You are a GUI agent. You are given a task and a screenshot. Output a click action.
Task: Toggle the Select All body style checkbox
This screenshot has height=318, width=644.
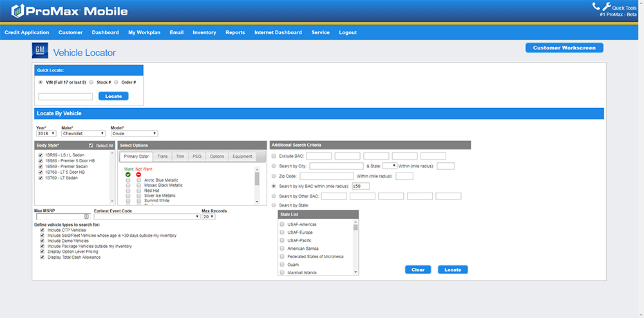pyautogui.click(x=91, y=145)
